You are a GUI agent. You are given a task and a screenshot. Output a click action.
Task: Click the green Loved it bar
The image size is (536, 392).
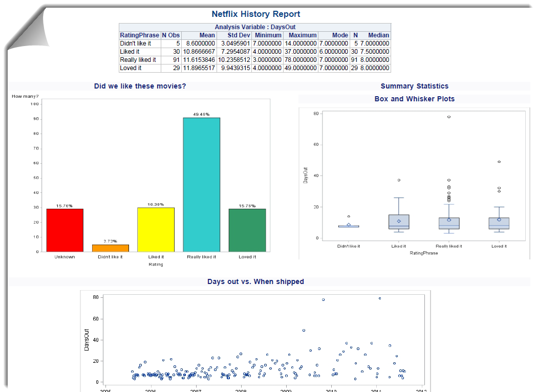(247, 230)
